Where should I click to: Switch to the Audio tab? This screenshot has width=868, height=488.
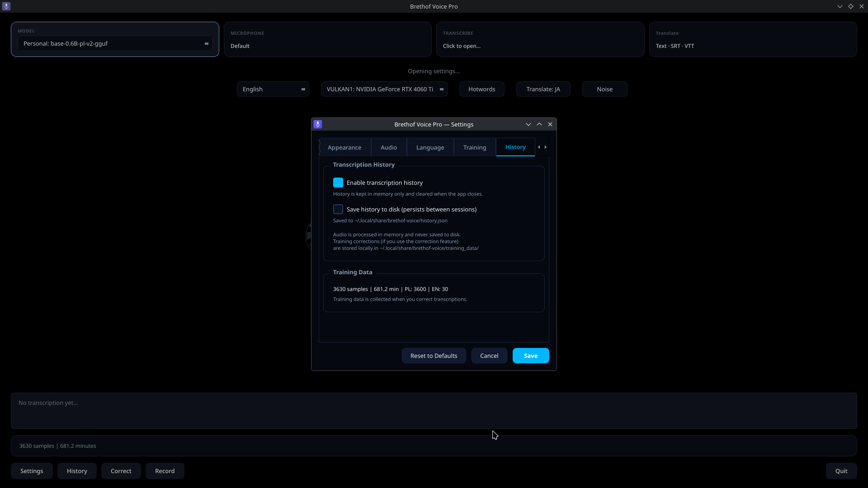(389, 147)
